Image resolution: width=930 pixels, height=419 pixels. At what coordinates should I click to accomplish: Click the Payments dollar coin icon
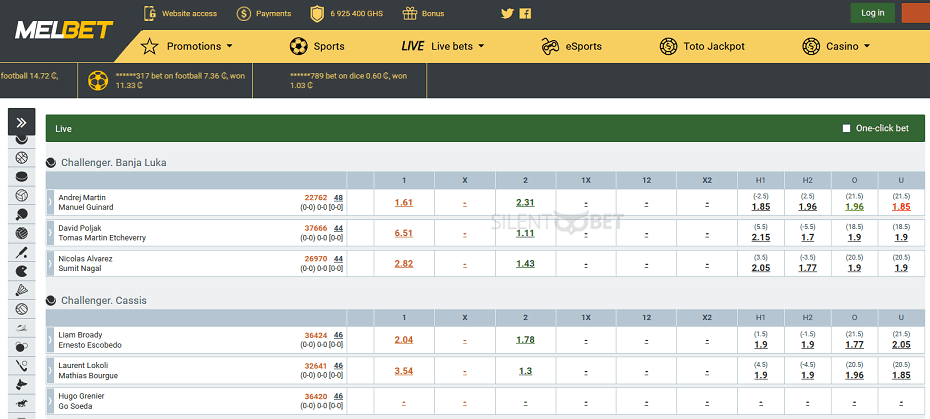click(x=244, y=13)
